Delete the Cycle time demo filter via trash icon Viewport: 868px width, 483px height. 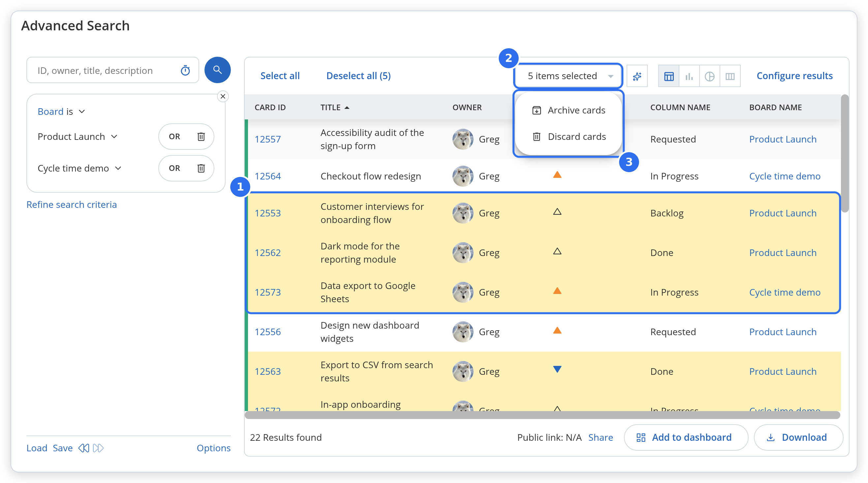point(201,168)
